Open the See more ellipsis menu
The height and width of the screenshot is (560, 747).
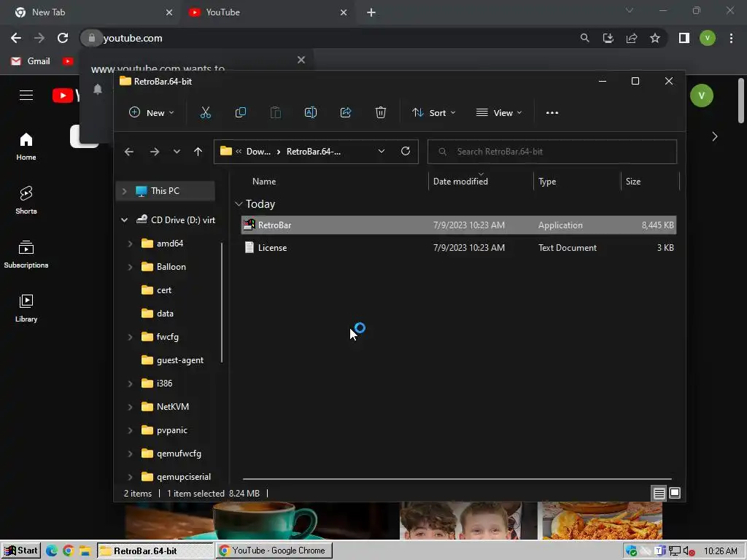[x=551, y=113]
